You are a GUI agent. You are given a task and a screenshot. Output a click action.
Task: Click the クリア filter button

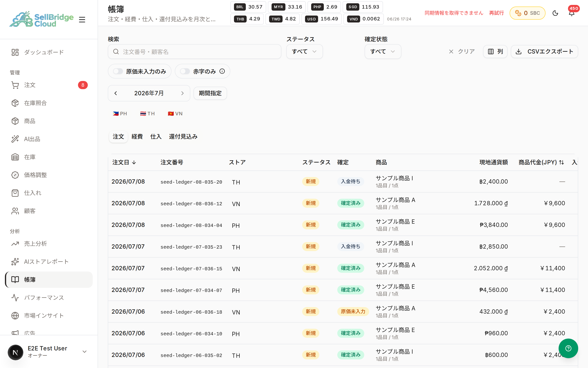pos(461,51)
